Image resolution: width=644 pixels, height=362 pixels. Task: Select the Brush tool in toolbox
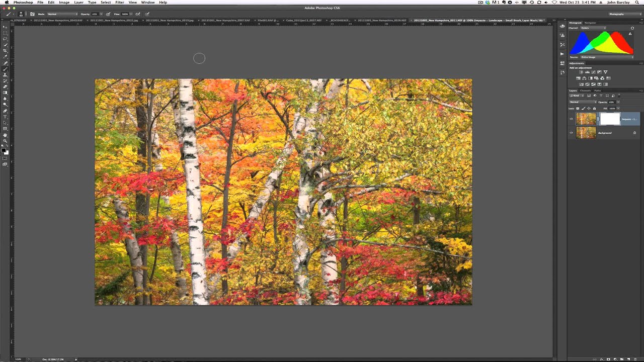click(5, 69)
